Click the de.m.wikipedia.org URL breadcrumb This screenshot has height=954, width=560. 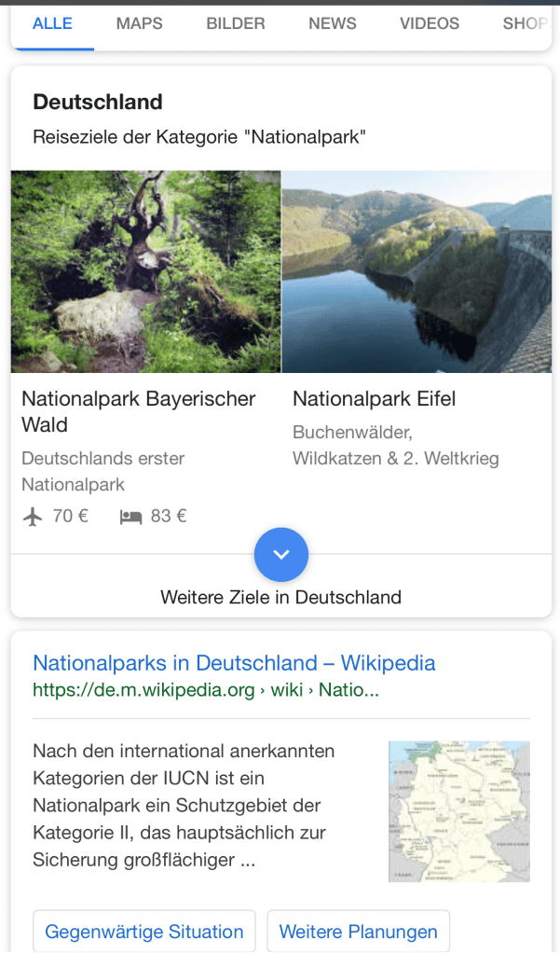[206, 691]
